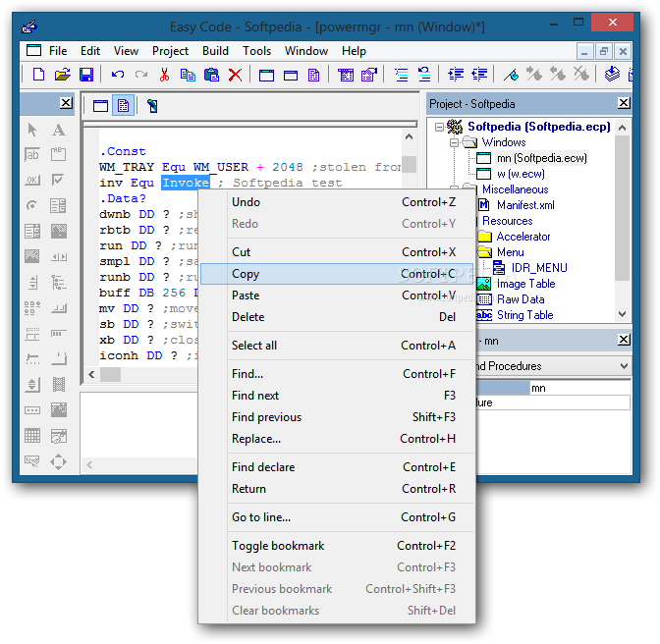Choose Find... from the context menu
This screenshot has height=644, width=660.
pos(337,373)
